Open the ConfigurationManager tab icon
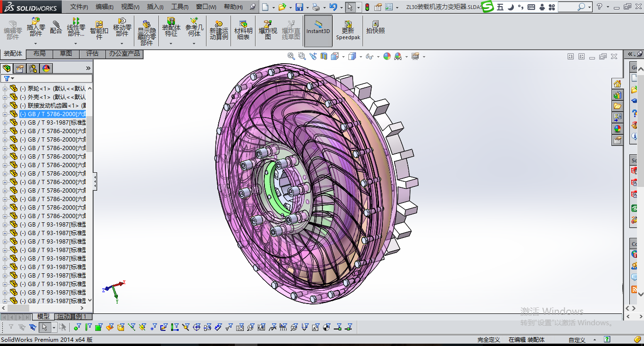Screen dimensions: 644x346 (33, 68)
